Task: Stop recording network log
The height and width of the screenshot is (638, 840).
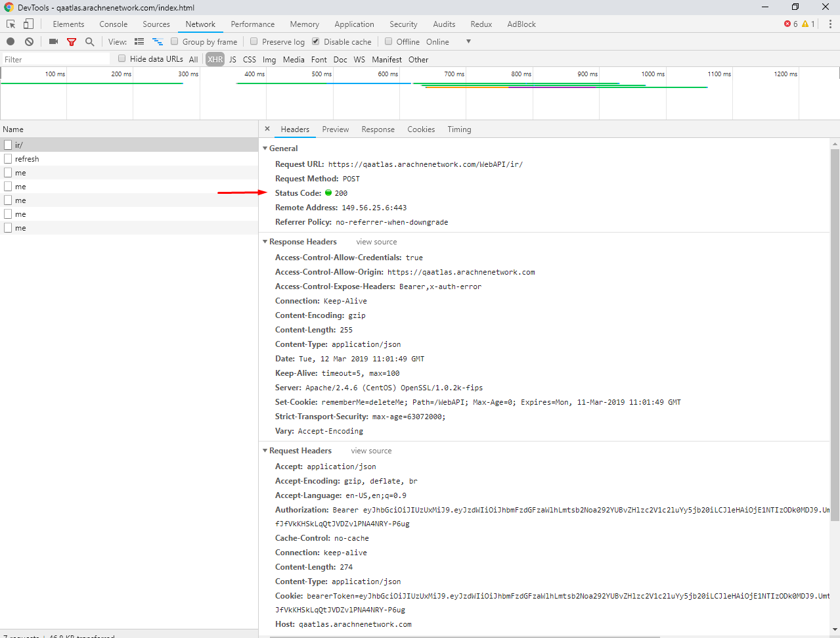Action: click(10, 41)
